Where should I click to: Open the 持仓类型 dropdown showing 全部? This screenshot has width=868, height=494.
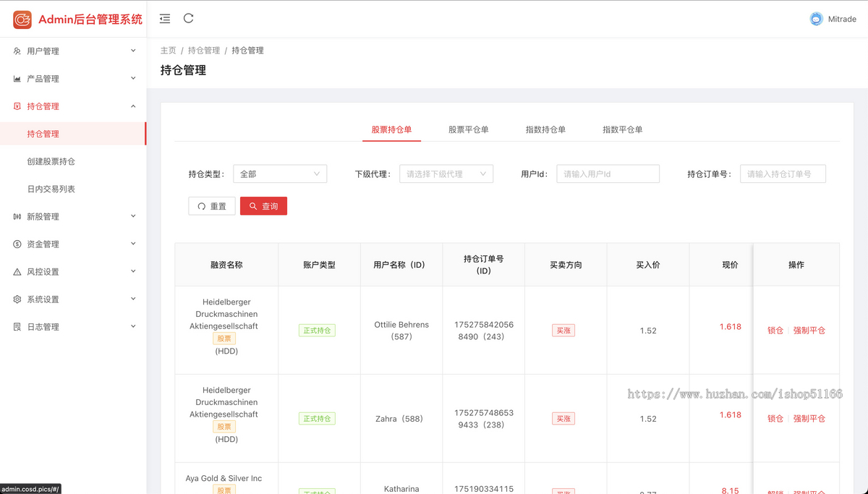click(280, 174)
